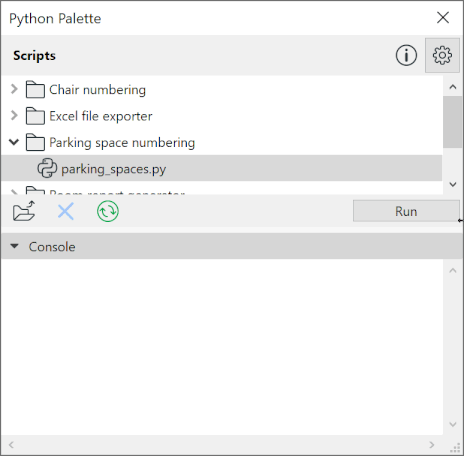Select the Parking space numbering row
The height and width of the screenshot is (456, 464).
[x=222, y=142]
